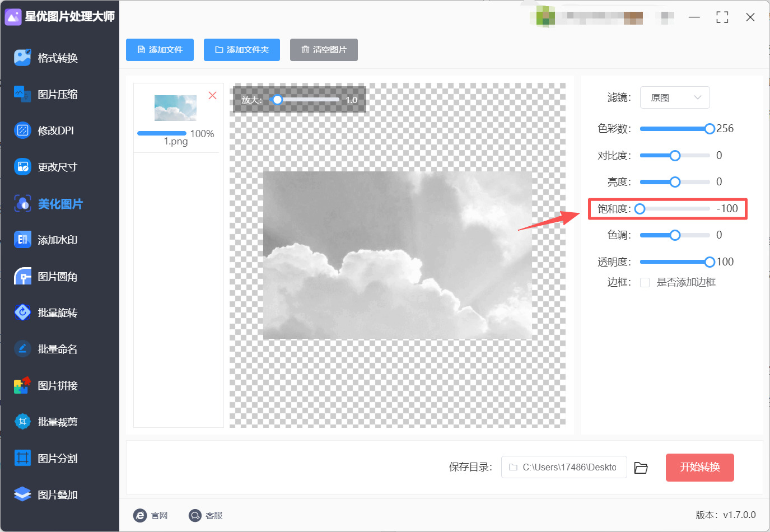
Task: Switch to 更改尺寸 menu label
Action: click(57, 167)
